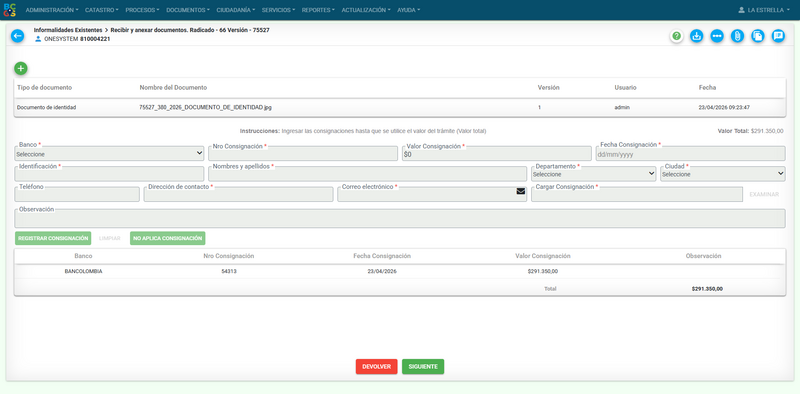Click the BANCOLOMBIA row cell
The height and width of the screenshot is (394, 800).
pos(83,272)
